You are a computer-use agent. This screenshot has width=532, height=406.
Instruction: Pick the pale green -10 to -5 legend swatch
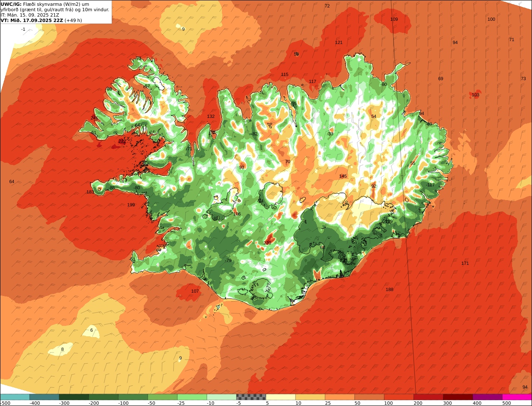222,397
